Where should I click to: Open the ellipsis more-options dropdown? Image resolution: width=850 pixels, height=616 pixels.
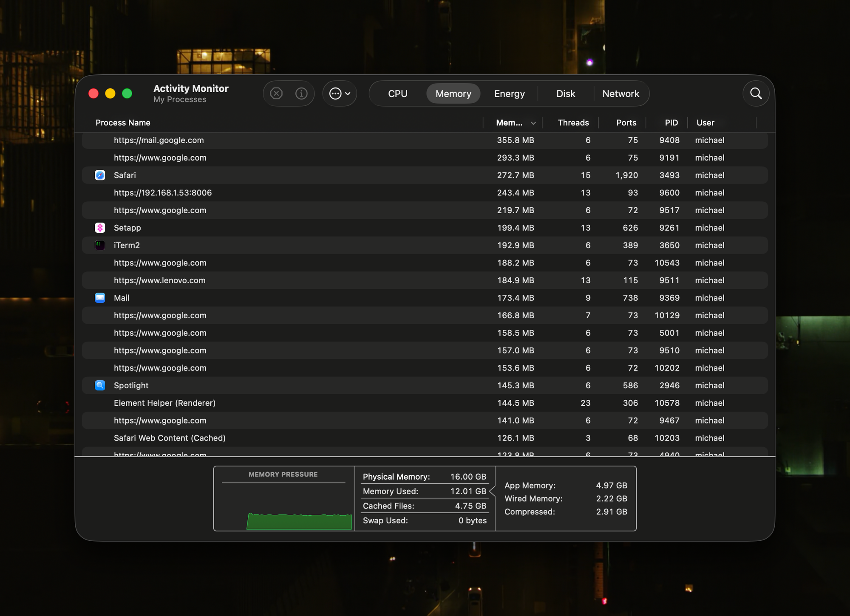click(340, 93)
